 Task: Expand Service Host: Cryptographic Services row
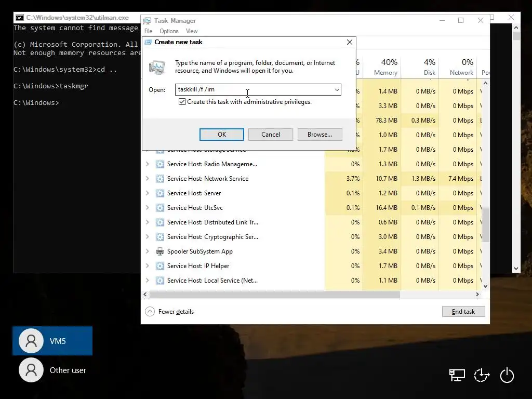(147, 237)
